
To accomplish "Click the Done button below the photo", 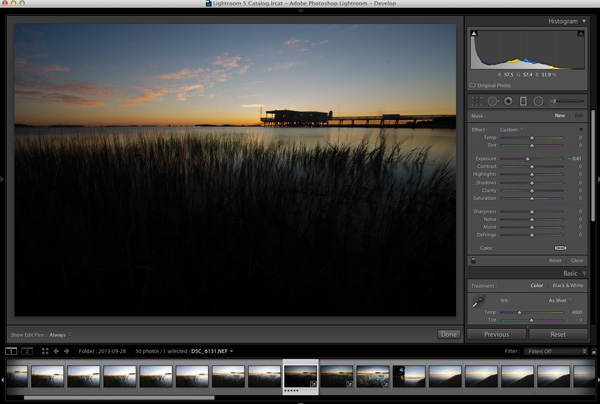I will (x=448, y=334).
